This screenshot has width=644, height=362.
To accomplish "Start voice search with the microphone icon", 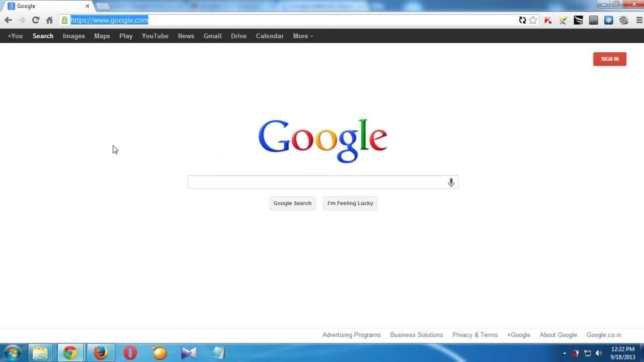I will [x=451, y=183].
